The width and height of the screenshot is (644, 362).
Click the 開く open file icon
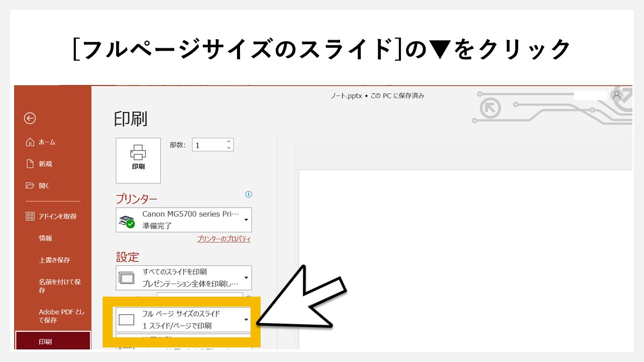click(30, 185)
